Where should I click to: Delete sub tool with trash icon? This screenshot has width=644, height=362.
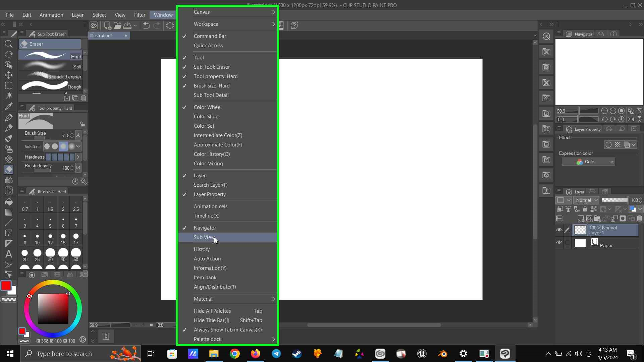tap(84, 98)
